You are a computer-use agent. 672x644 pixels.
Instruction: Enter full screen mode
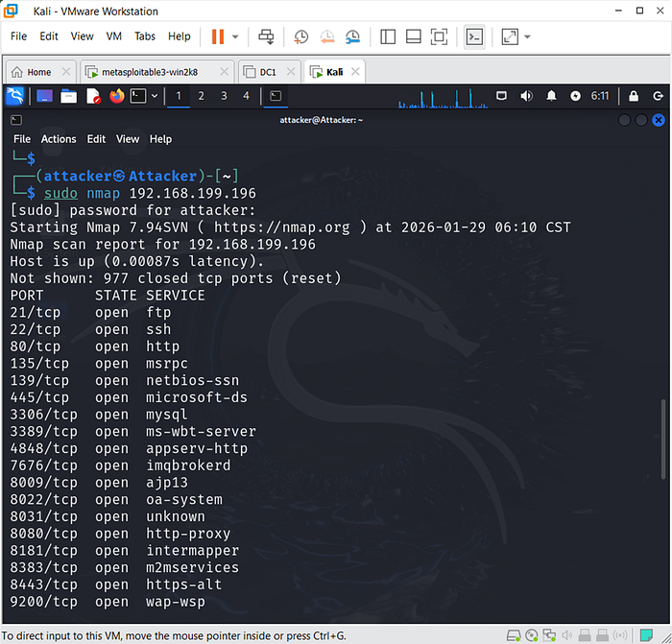coord(439,36)
